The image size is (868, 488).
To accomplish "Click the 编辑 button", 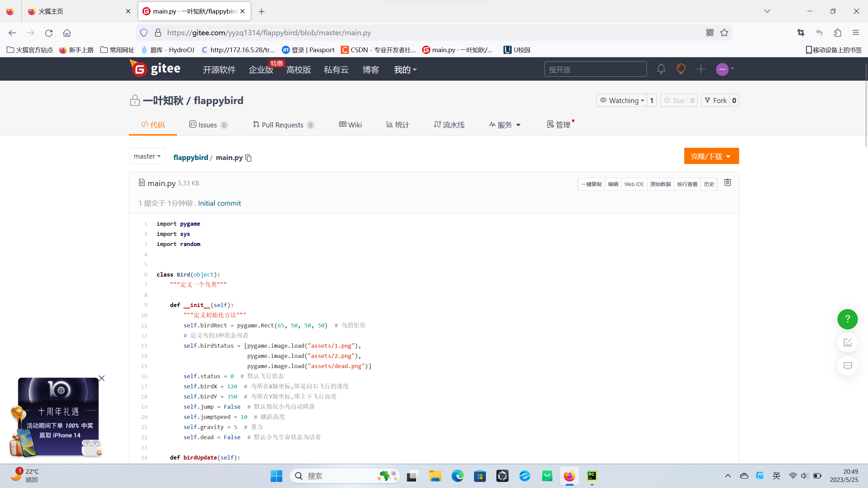I will coord(613,184).
